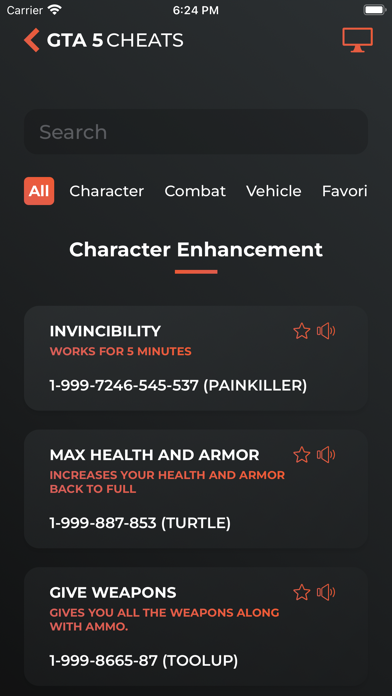Switch to the Combat filter tab

[195, 191]
